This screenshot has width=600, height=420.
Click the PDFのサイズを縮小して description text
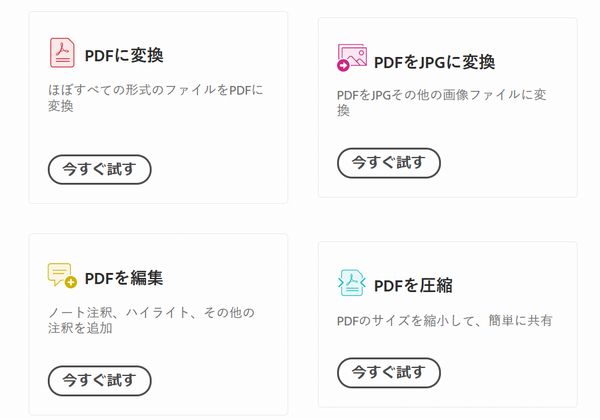point(444,321)
